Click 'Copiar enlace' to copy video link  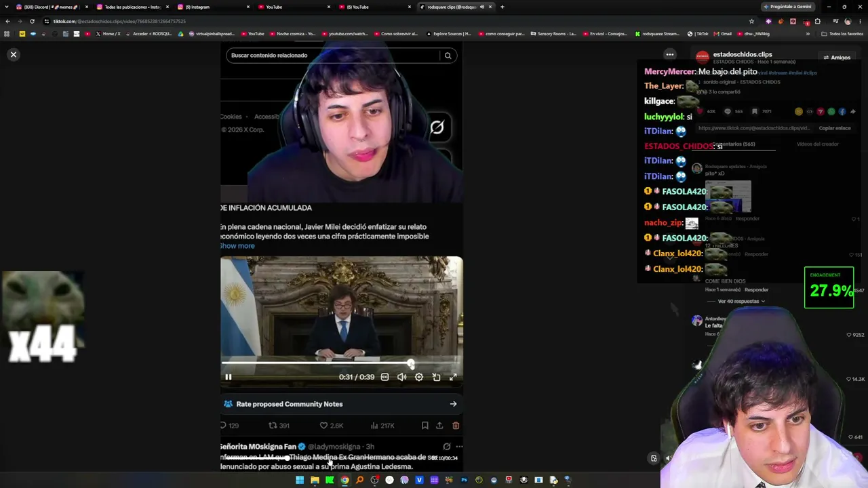835,128
